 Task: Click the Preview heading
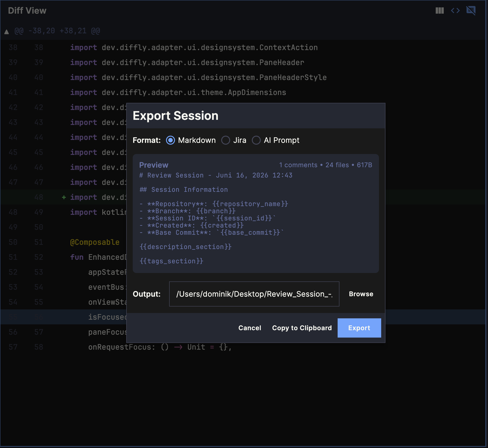154,165
